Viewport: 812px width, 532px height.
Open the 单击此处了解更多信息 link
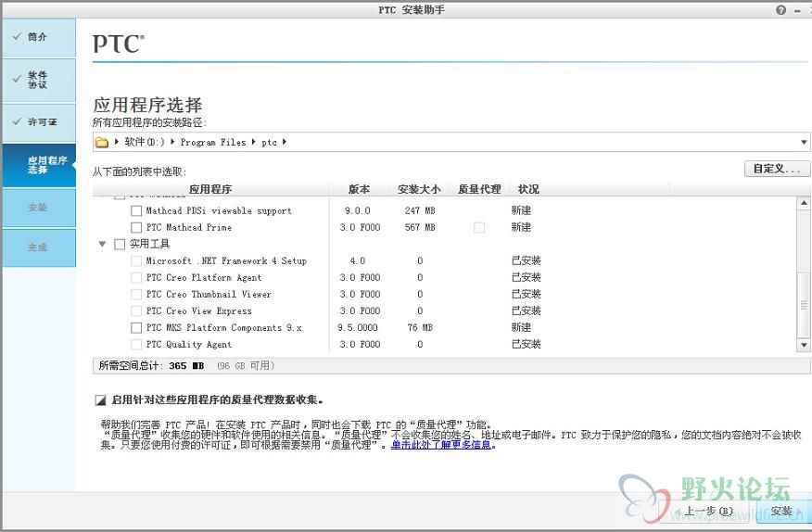tap(440, 445)
